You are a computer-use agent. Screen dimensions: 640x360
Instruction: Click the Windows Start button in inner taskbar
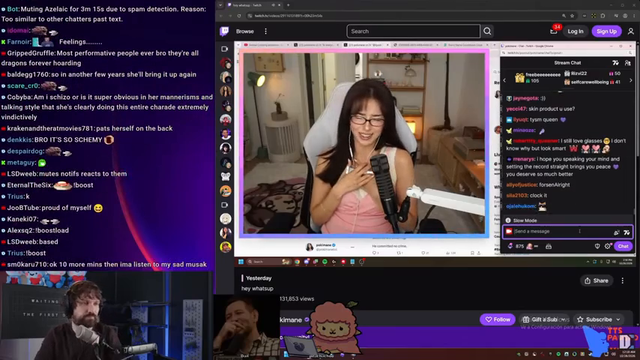[x=241, y=262]
